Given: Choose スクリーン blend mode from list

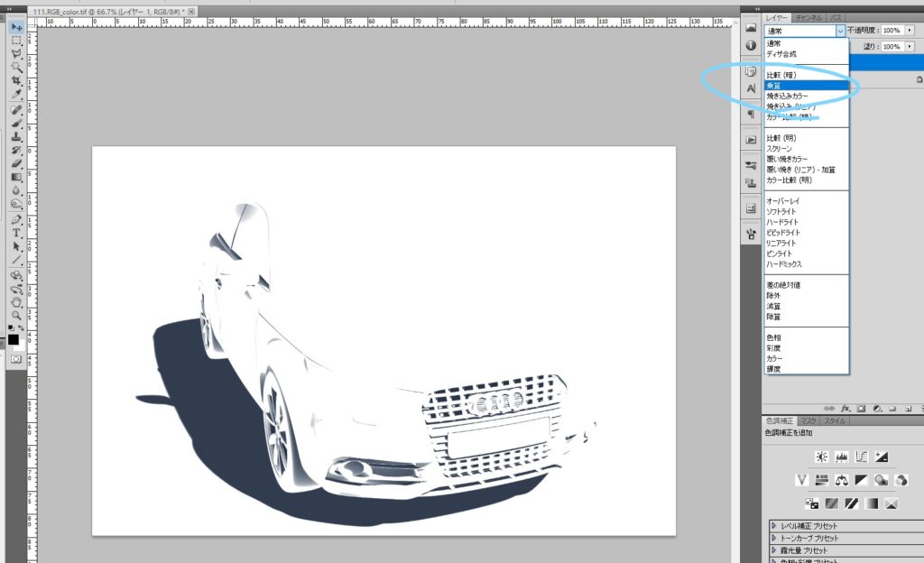Looking at the screenshot, I should (780, 148).
